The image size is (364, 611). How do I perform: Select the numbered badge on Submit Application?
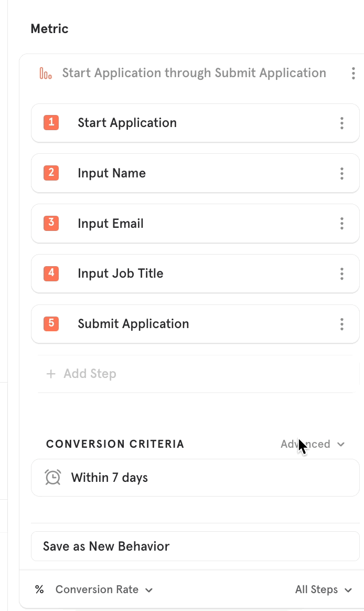pos(51,324)
